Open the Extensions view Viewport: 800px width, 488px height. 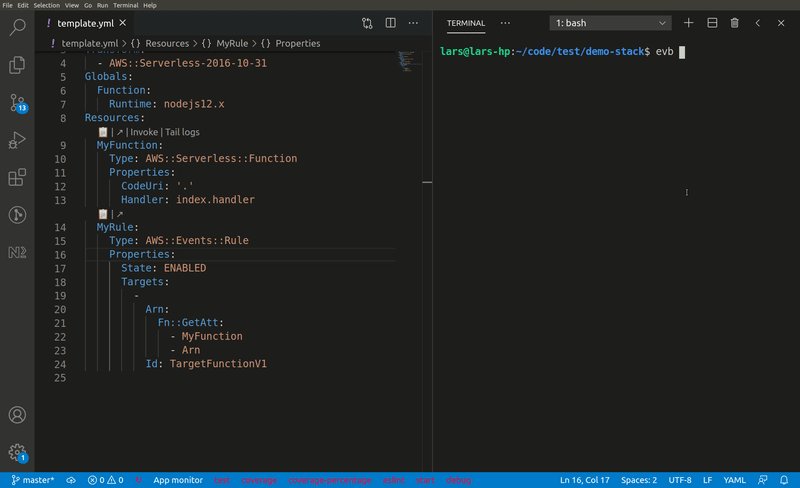click(x=17, y=177)
